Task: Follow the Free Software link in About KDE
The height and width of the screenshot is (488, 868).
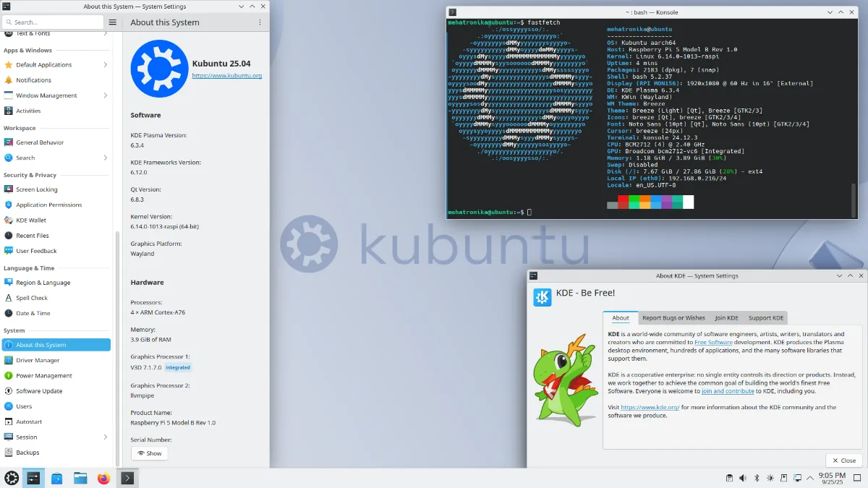Action: (x=713, y=342)
